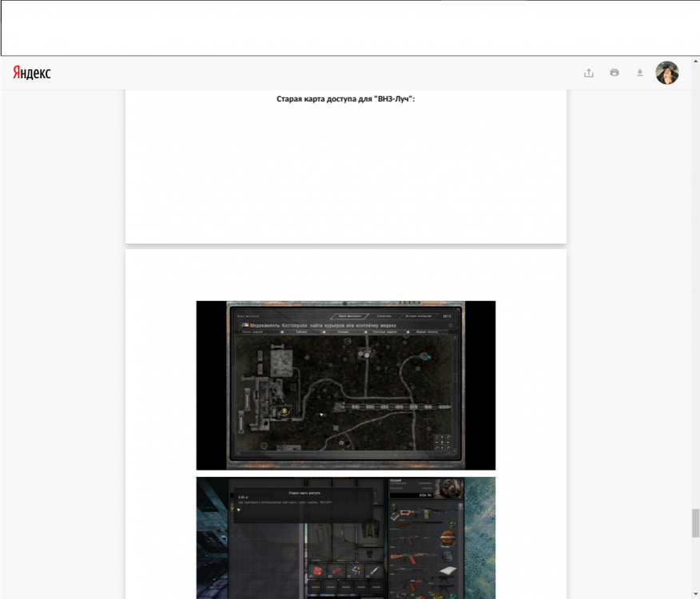Click the gas mask character portrait

[449, 489]
